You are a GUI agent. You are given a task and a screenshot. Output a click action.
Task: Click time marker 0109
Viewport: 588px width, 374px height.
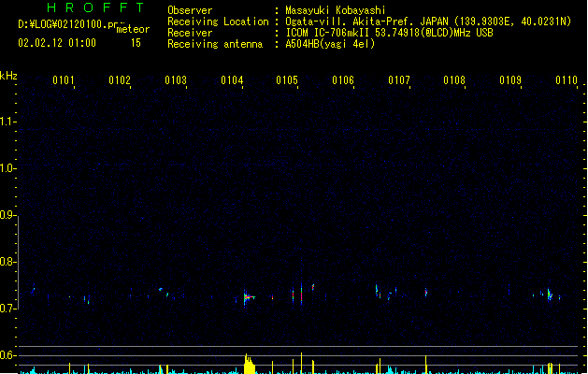click(x=510, y=79)
